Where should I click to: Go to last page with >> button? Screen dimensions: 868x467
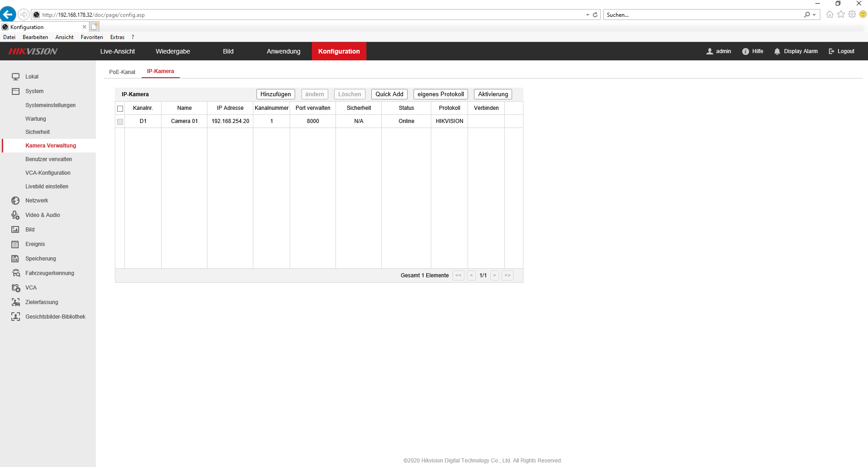point(508,275)
